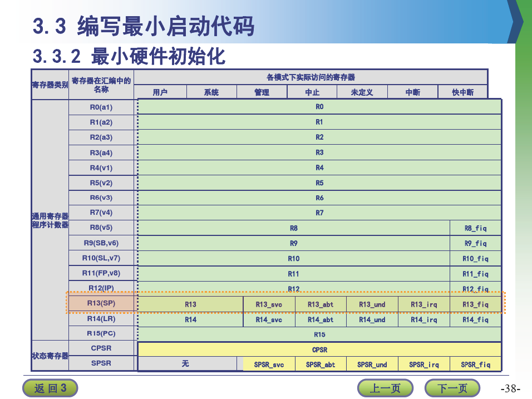The image size is (532, 399).
Task: Select the R8_fiq cell
Action: coord(475,228)
